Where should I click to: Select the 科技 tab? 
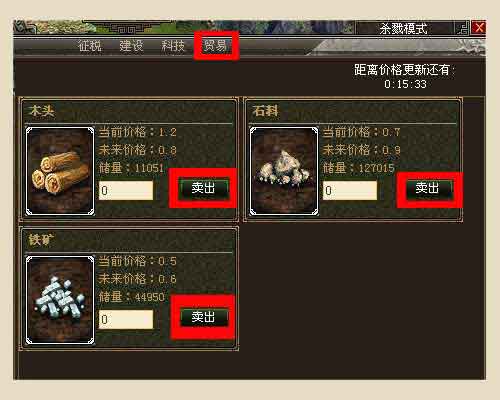tap(173, 46)
